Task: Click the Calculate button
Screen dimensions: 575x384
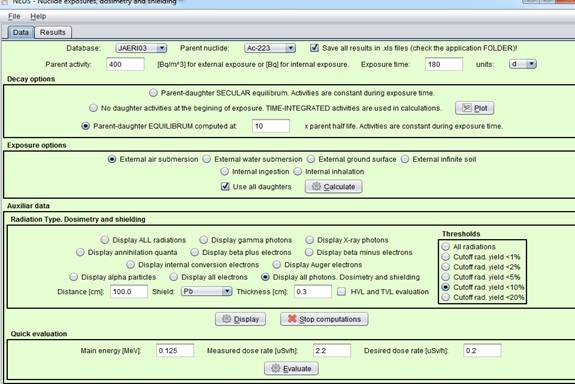Action: point(334,186)
